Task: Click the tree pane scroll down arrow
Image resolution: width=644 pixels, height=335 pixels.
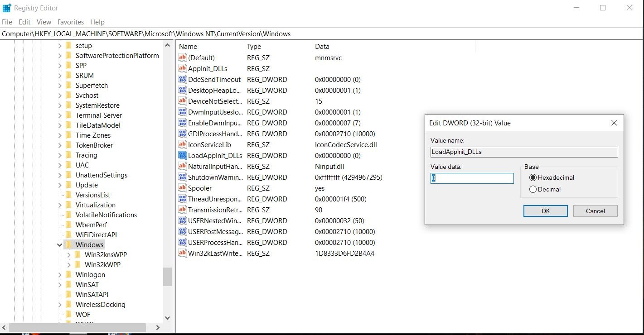Action: click(168, 317)
